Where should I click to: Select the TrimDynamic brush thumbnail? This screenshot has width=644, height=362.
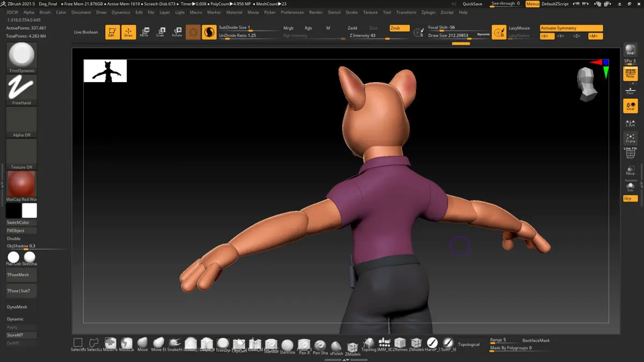[21, 57]
